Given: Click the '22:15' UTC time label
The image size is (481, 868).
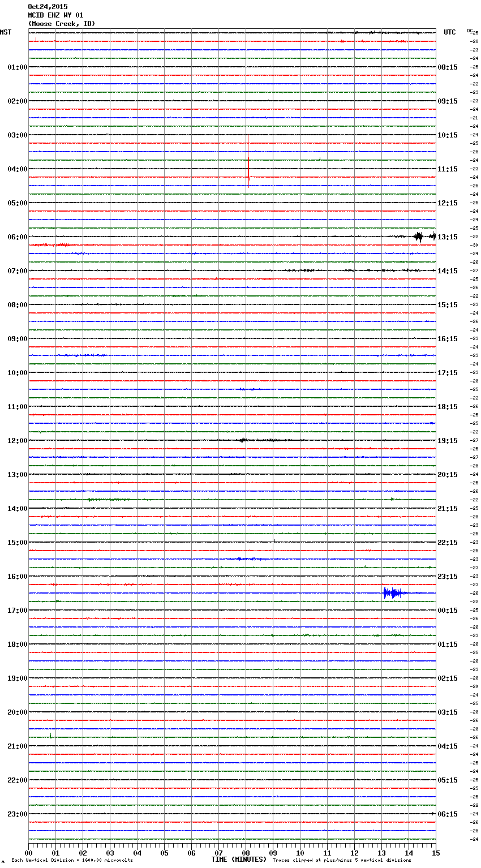Looking at the screenshot, I should coord(448,543).
